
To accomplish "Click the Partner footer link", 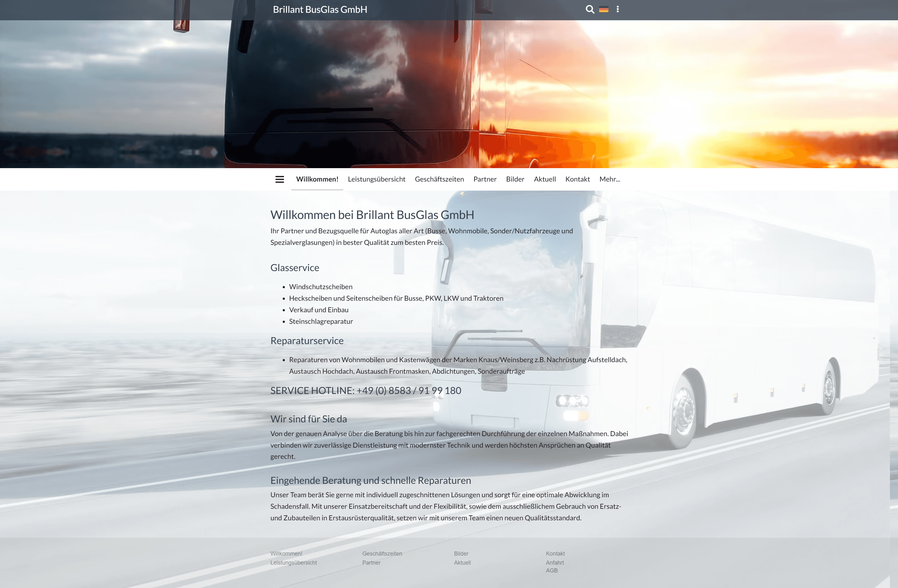I will click(371, 563).
